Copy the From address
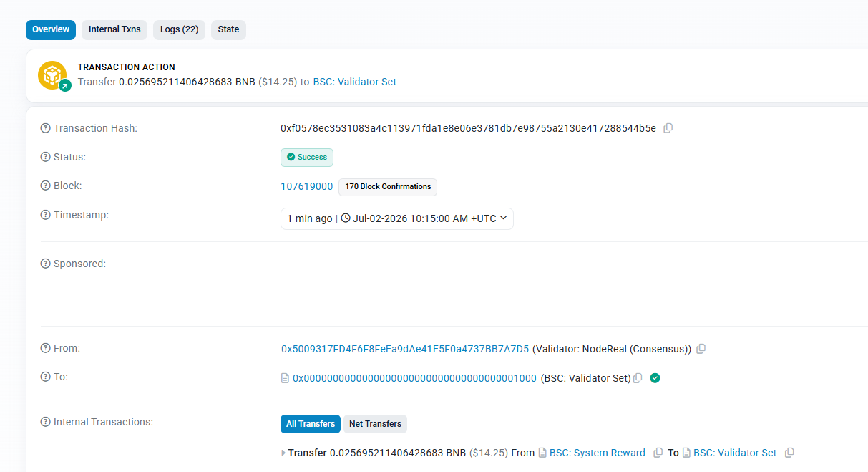 tap(701, 349)
